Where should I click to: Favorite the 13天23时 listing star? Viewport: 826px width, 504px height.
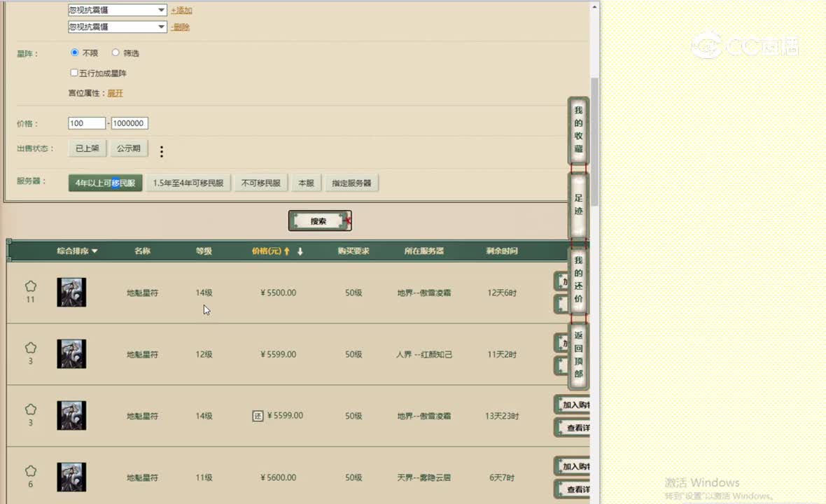[x=31, y=409]
